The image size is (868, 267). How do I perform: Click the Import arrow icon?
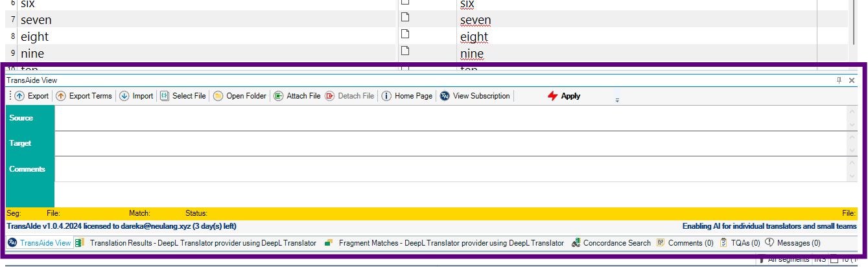tap(124, 96)
